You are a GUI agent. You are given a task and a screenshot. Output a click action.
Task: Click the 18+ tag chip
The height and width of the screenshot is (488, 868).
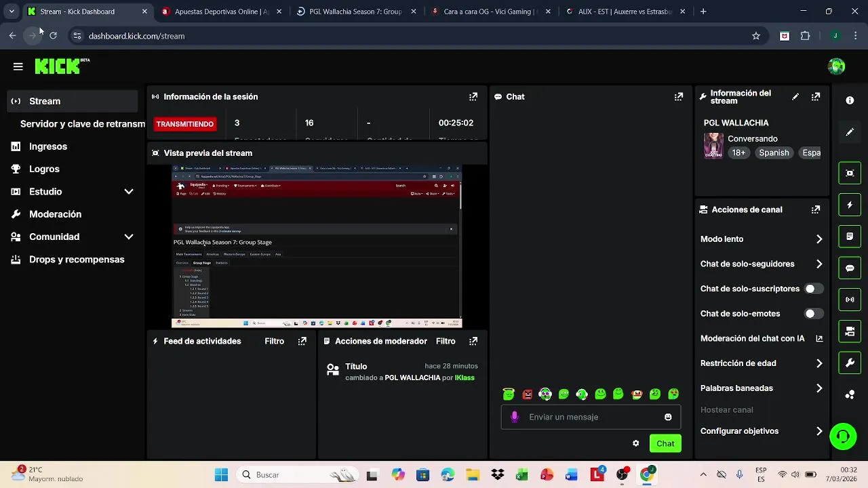point(738,153)
